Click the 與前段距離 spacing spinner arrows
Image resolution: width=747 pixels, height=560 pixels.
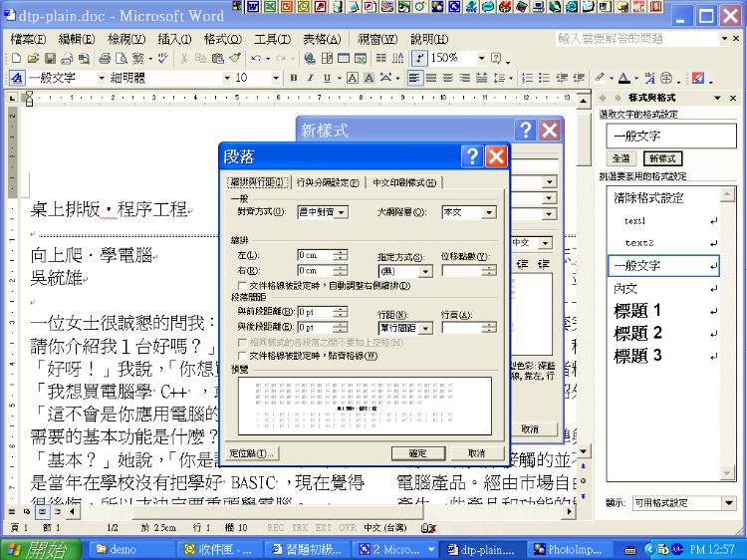point(341,312)
